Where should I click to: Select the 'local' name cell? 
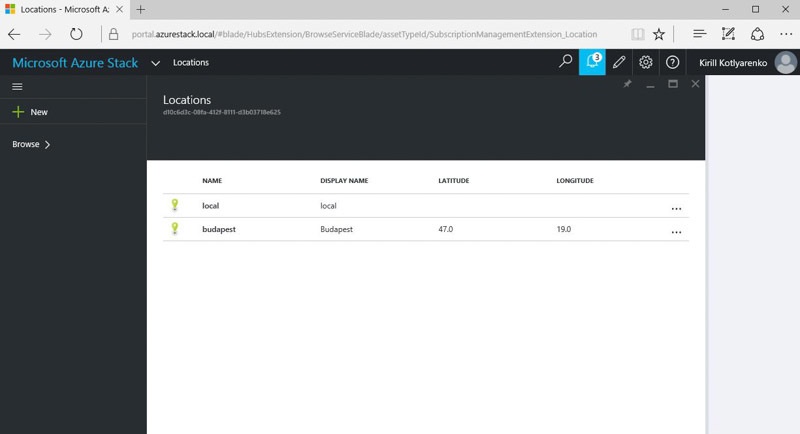pyautogui.click(x=210, y=206)
